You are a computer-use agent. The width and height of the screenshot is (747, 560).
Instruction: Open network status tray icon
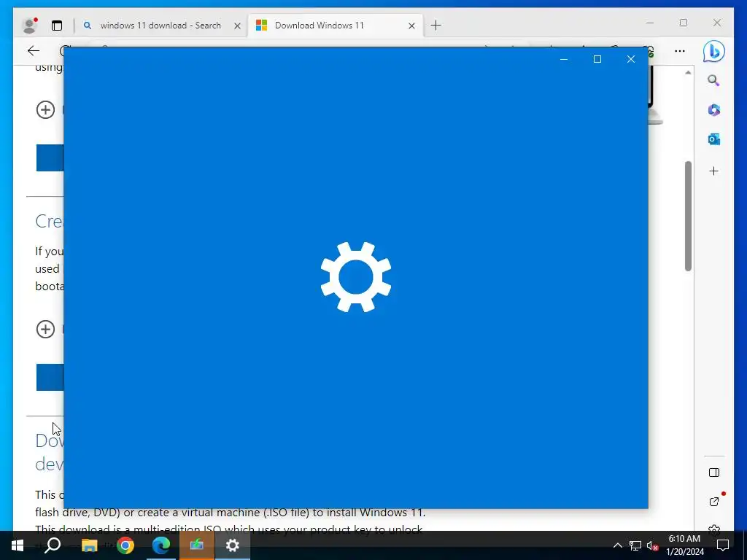pyautogui.click(x=635, y=545)
